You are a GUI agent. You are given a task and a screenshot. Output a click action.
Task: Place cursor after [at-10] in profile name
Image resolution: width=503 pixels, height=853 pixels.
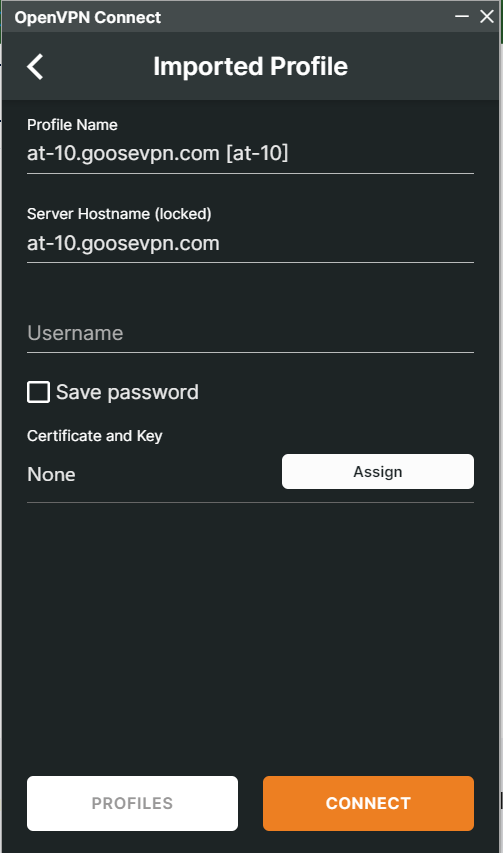click(290, 153)
